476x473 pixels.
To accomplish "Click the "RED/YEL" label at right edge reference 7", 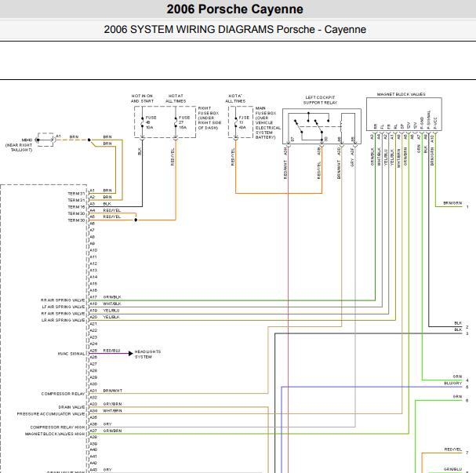I will (453, 449).
